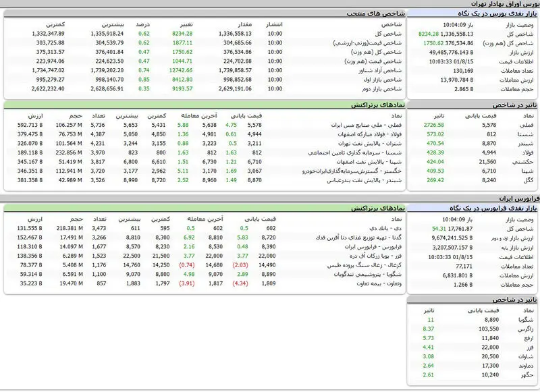The image size is (540, 392).
Task: Open the 'فملی - ملی صنایع مس ایران' symbol
Action: 366,125
